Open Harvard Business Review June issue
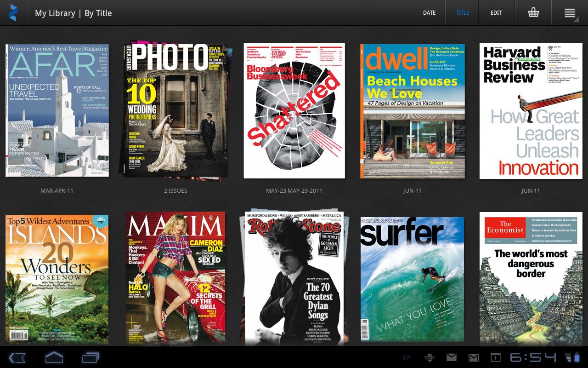 [x=531, y=110]
